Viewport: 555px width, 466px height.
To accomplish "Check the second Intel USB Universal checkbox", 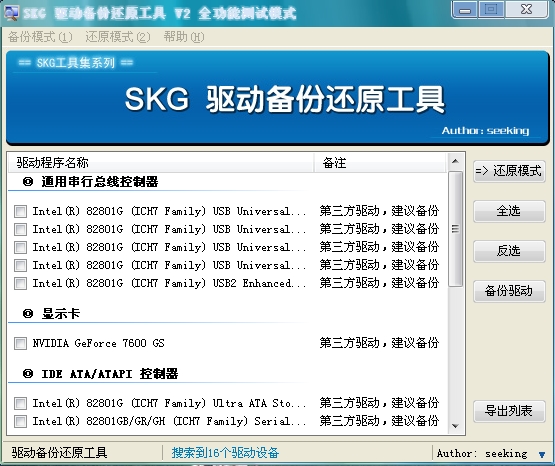I will click(20, 230).
